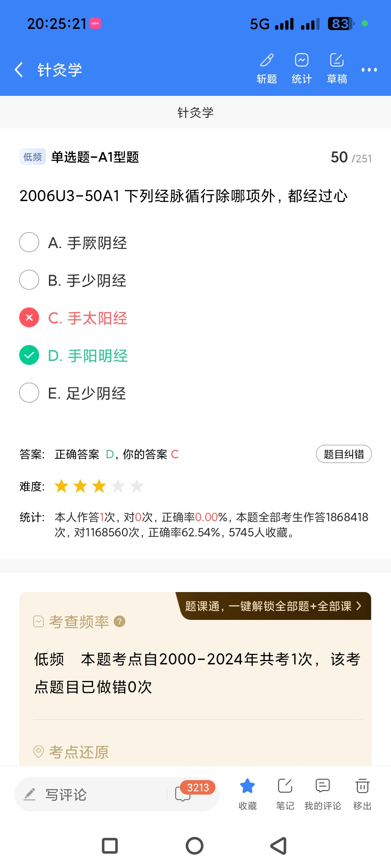The image size is (391, 868).
Task: Open the 3213 comments bubble
Action: click(184, 794)
